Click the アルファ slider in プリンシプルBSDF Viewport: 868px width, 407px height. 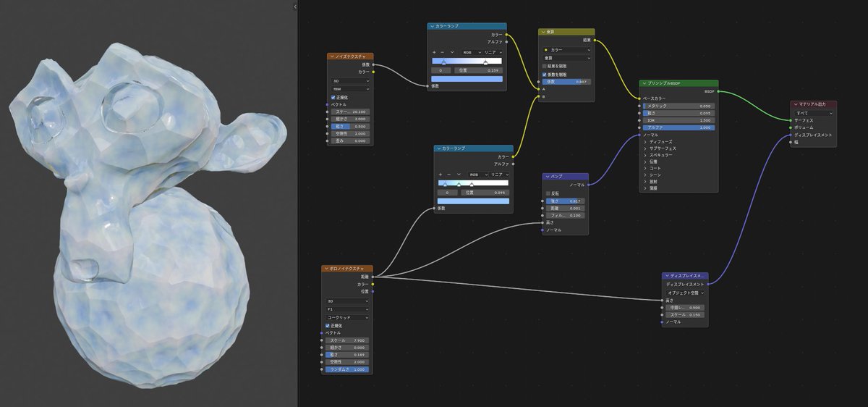tap(678, 127)
